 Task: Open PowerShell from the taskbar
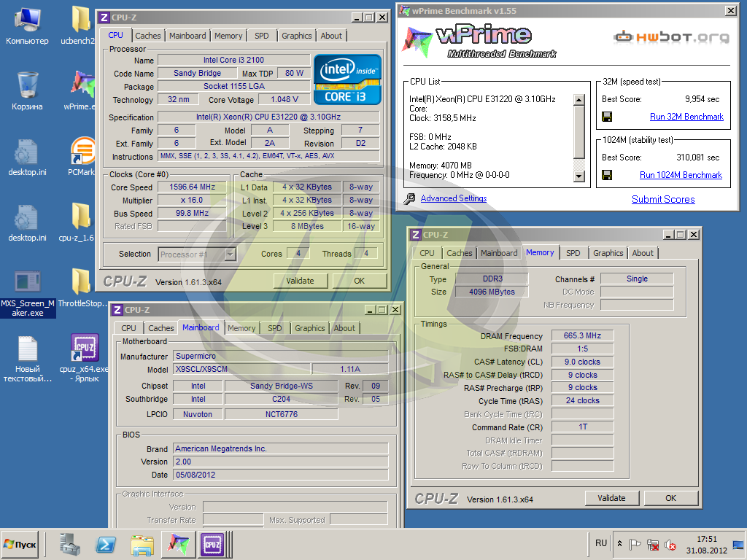point(106,544)
